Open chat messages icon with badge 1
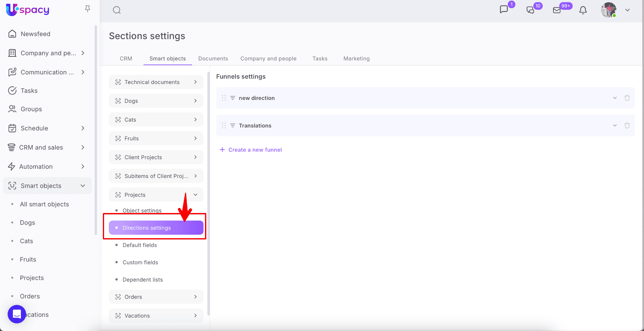The height and width of the screenshot is (331, 644). [x=504, y=9]
